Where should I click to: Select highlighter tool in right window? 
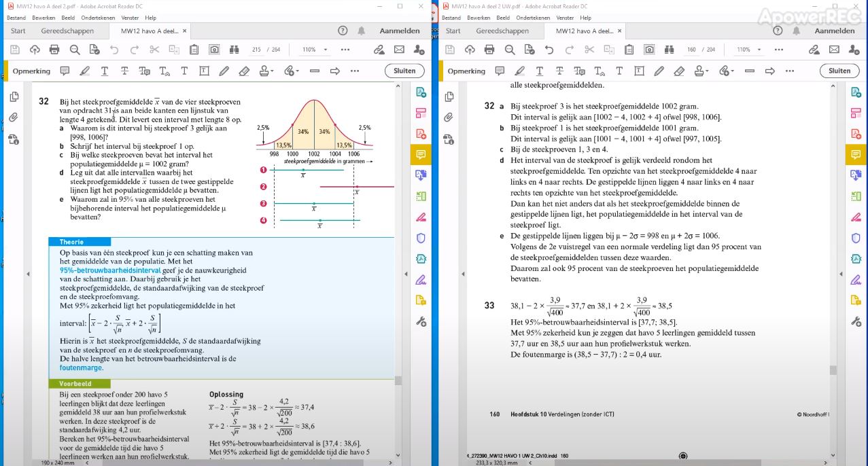[x=519, y=71]
